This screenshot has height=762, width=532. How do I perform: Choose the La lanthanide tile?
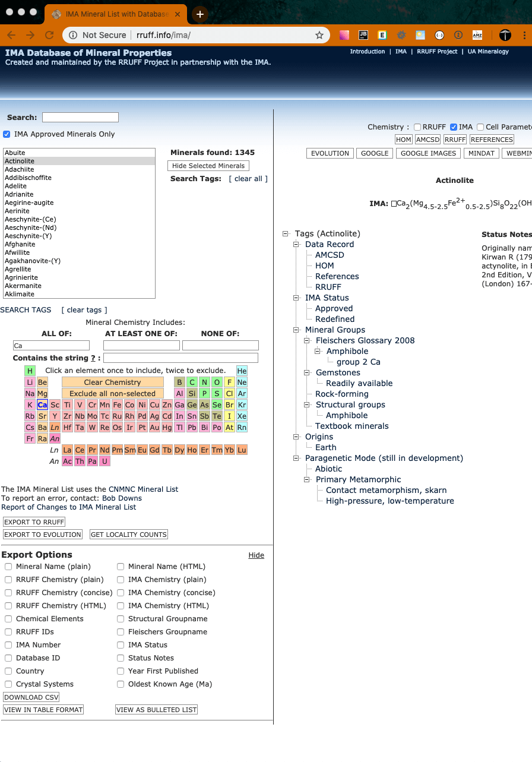coord(67,450)
